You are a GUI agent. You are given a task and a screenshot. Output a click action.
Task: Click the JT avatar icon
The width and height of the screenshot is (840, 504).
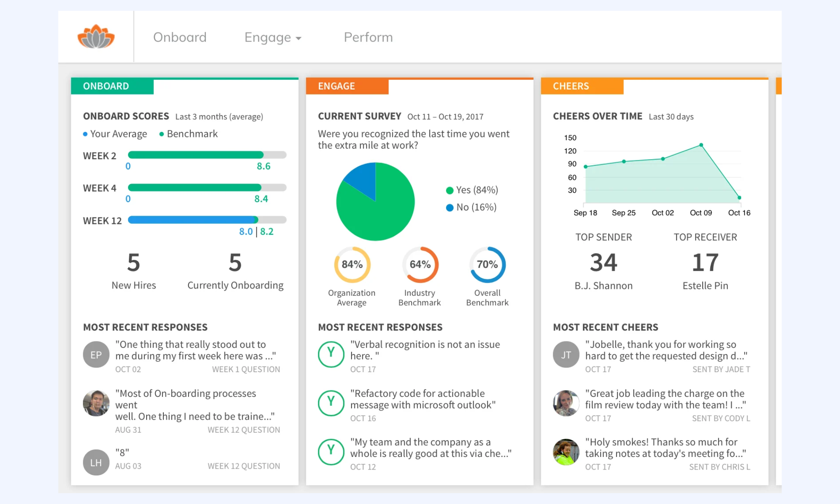pos(566,354)
